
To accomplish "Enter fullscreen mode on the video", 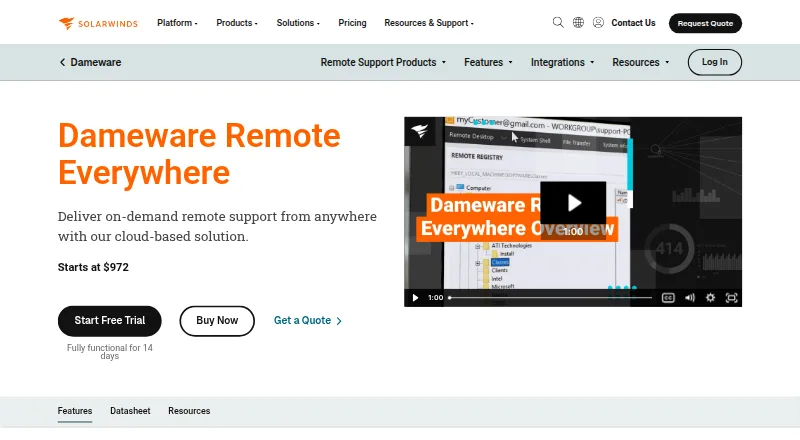I will coord(731,298).
